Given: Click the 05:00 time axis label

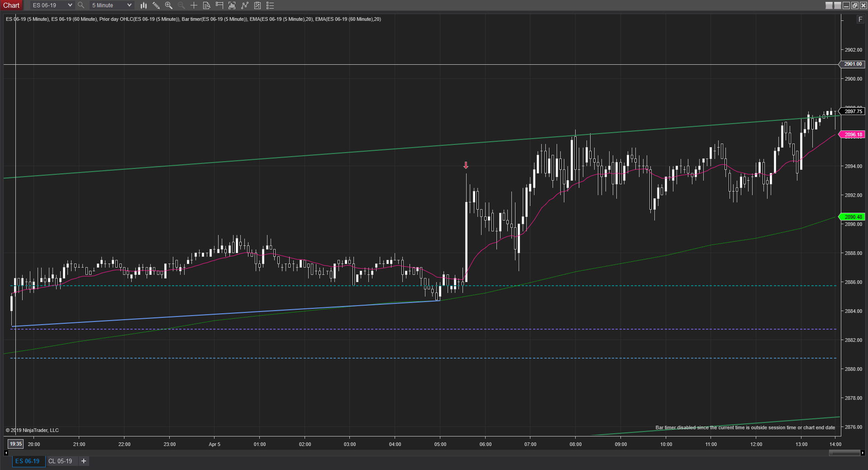Looking at the screenshot, I should (x=440, y=444).
